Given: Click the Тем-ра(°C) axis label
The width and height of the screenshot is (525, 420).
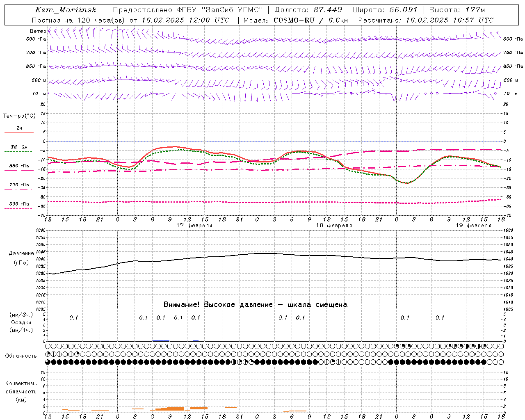Looking at the screenshot, I should click(19, 116).
